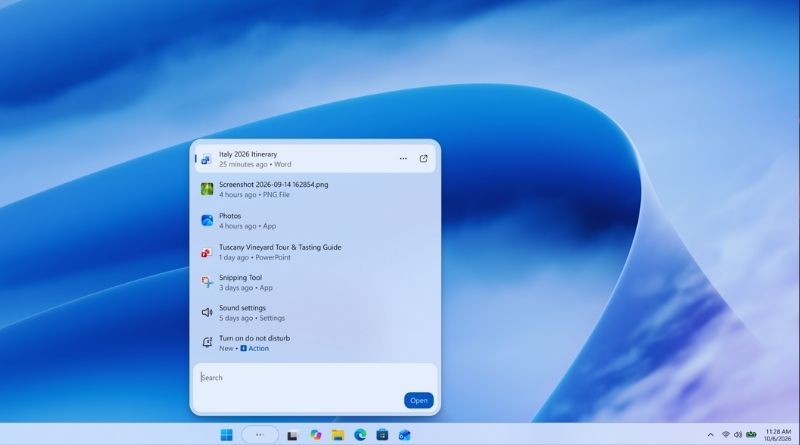Image resolution: width=800 pixels, height=445 pixels.
Task: Select Screenshot 2026-09-14 162854.png result
Action: 315,189
